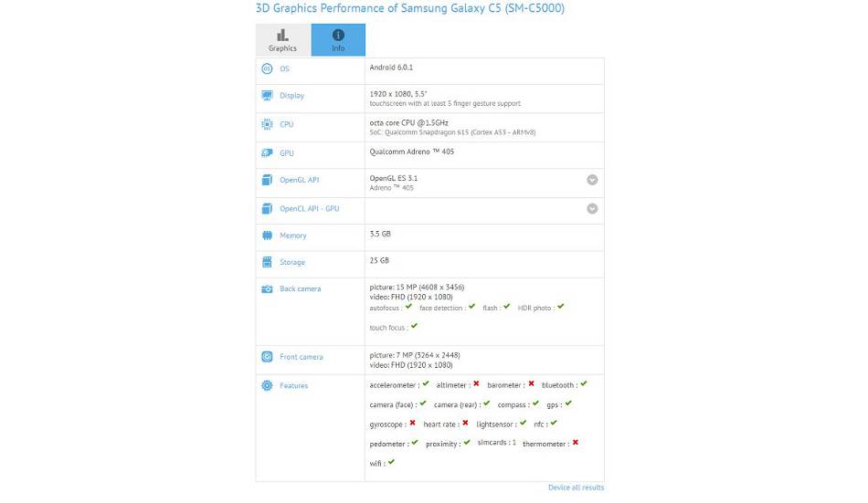868x503 pixels.
Task: Click the Memory label
Action: (x=293, y=236)
